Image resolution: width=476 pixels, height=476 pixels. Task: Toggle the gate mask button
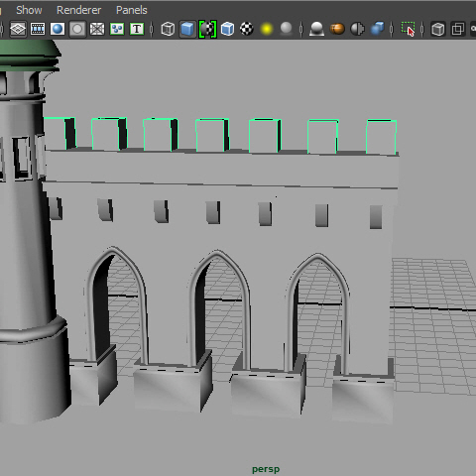[x=77, y=29]
